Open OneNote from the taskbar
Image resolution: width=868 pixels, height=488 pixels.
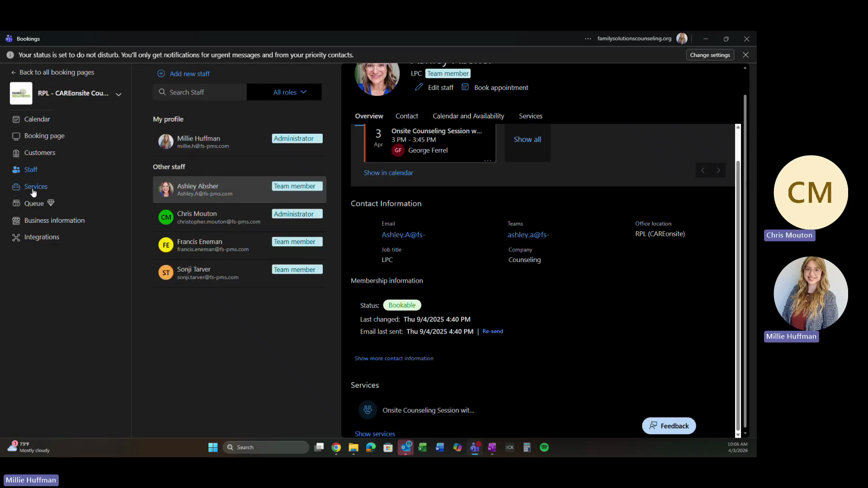pyautogui.click(x=492, y=447)
